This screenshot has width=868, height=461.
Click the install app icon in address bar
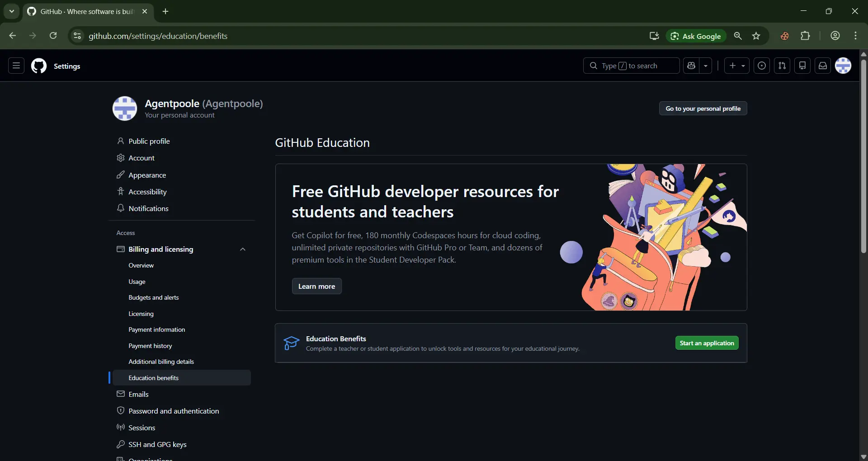tap(654, 36)
